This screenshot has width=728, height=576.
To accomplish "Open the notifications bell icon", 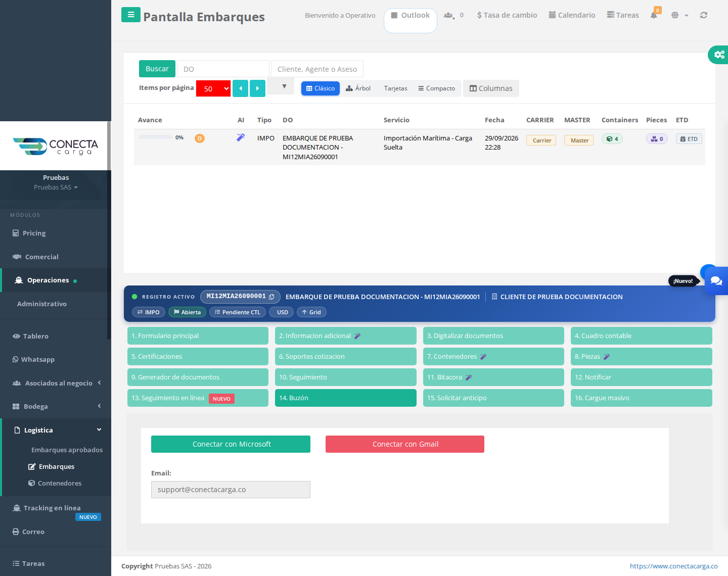I will [x=654, y=15].
